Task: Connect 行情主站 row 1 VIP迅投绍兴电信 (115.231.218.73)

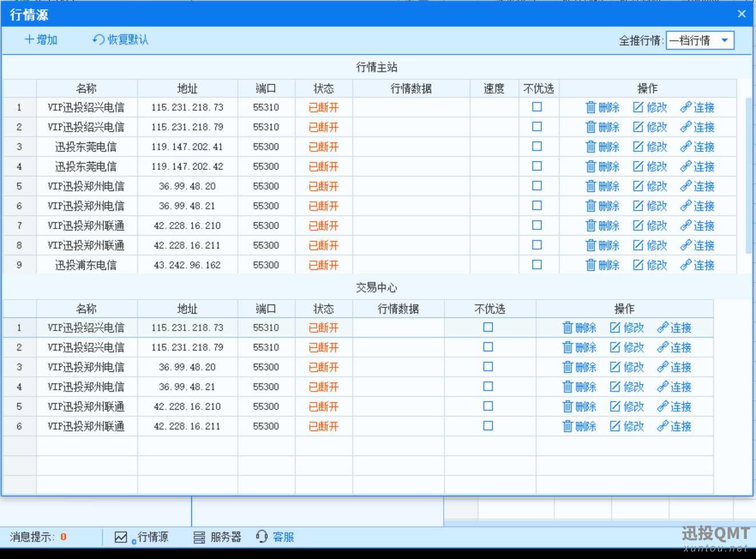Action: [x=698, y=107]
